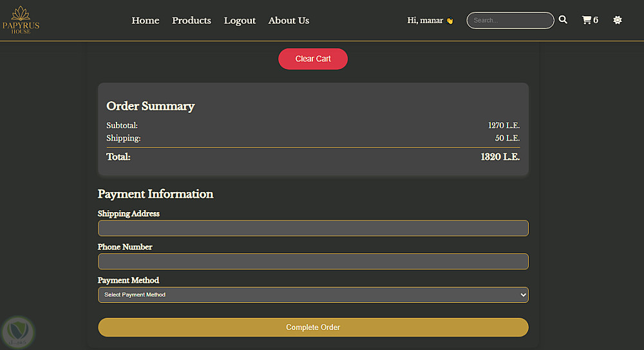Click the Order Summary heading

(x=150, y=106)
